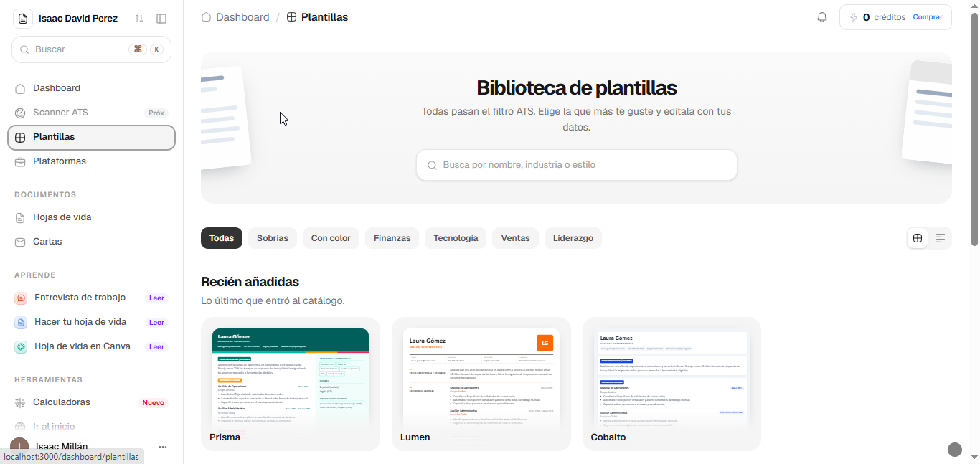Viewport: 980px width, 464px height.
Task: Open Calculadoras tools item
Action: (91, 402)
